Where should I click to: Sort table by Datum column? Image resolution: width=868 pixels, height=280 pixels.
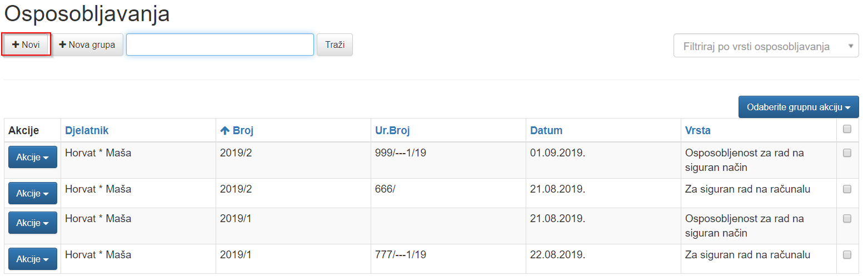point(546,131)
